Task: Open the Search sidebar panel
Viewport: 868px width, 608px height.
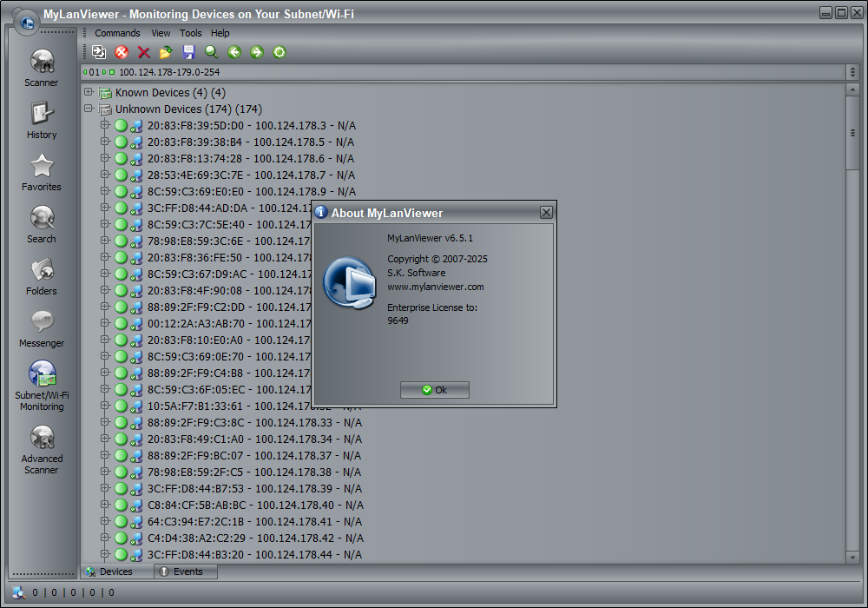Action: (x=42, y=224)
